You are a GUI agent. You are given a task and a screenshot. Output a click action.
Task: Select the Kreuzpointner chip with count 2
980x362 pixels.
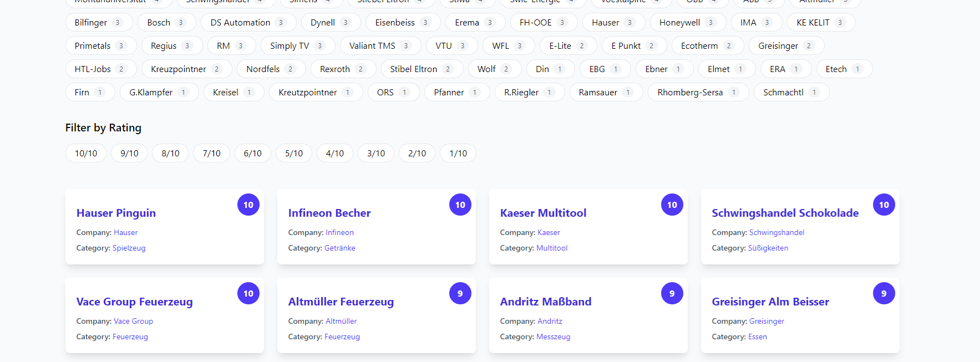187,69
